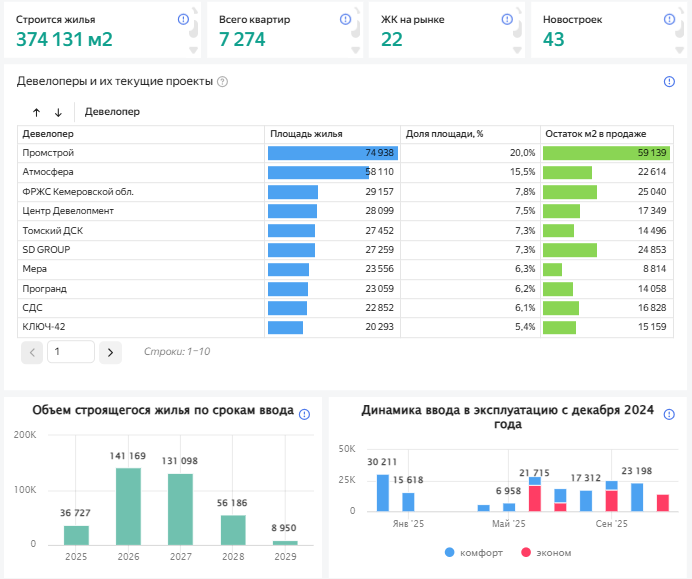Click 374 131 м2 indicator value
The image size is (692, 579).
tap(64, 39)
